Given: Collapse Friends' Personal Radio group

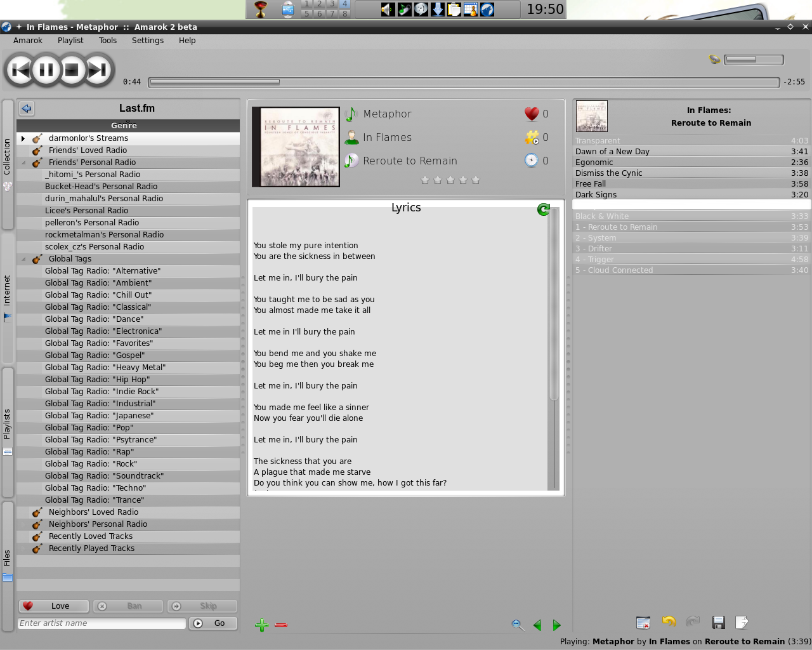Looking at the screenshot, I should point(23,162).
